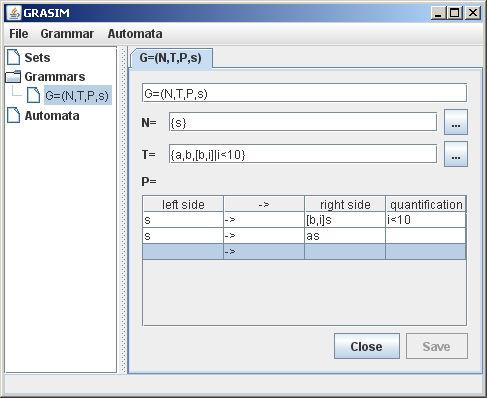The height and width of the screenshot is (398, 487).
Task: Select the Grammars tree node
Action: tap(55, 77)
